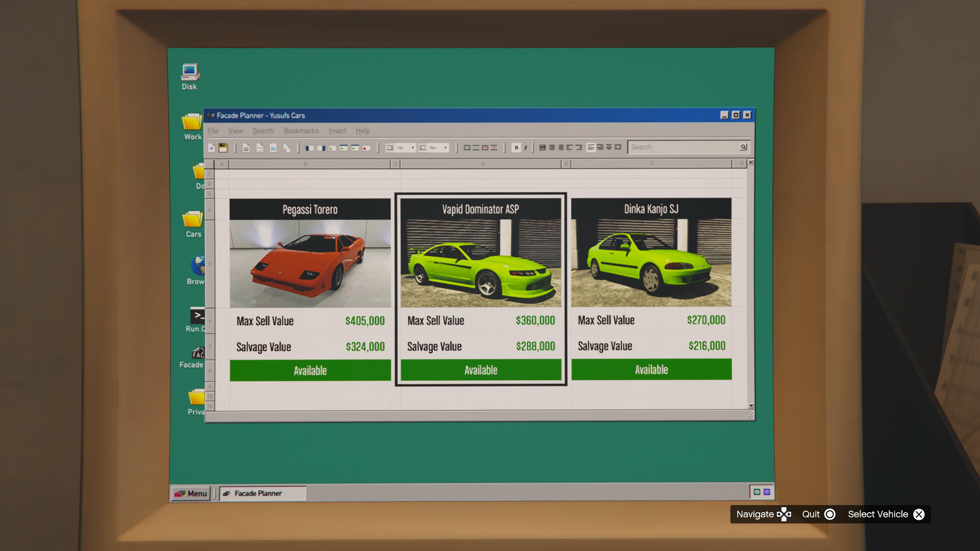This screenshot has width=980, height=551.
Task: Click the search magnifier icon
Action: [x=743, y=147]
